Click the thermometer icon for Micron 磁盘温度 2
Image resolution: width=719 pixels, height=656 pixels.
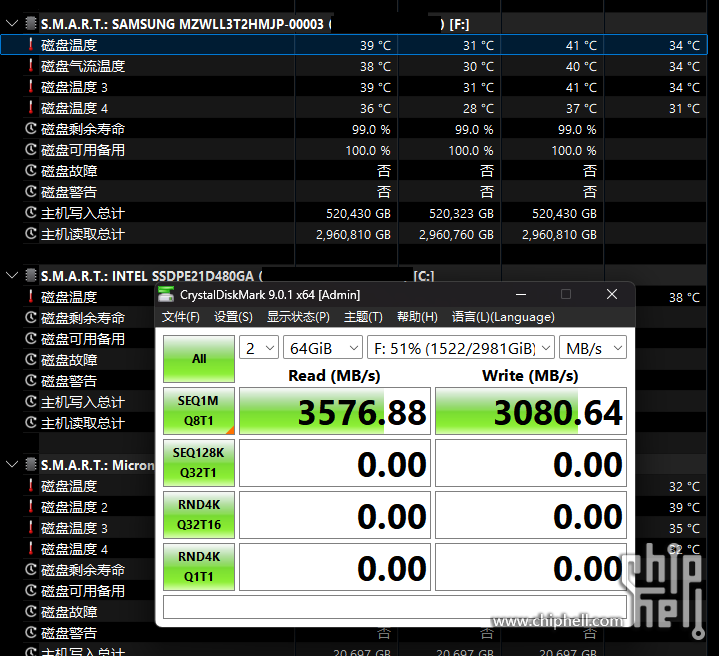pyautogui.click(x=31, y=507)
